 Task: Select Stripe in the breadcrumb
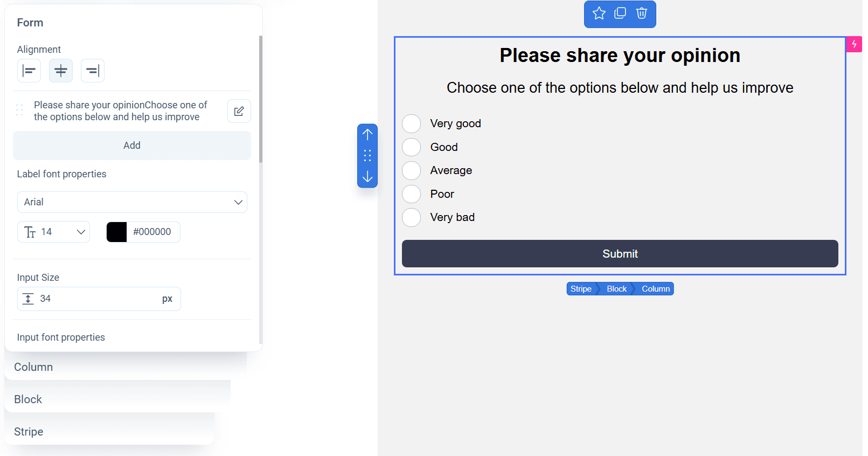coord(581,289)
